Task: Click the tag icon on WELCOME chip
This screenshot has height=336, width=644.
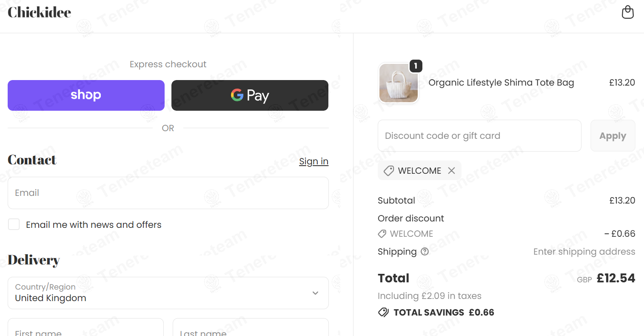Action: click(x=389, y=171)
